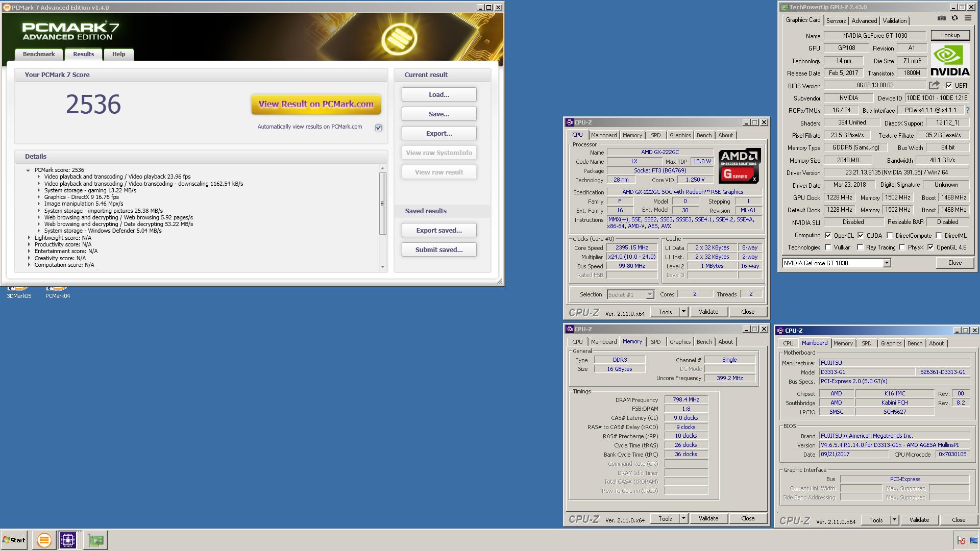Switch to the Advanced tab in GPU-Z

coord(864,21)
